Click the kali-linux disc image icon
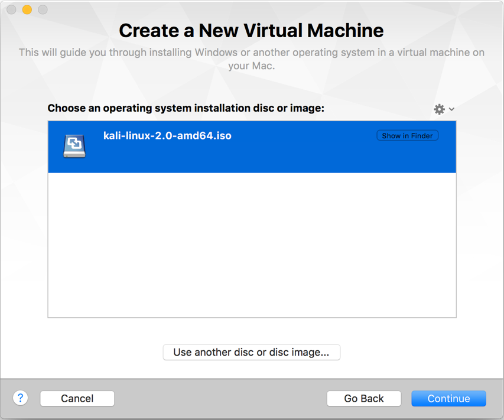This screenshot has height=420, width=504. click(x=74, y=146)
